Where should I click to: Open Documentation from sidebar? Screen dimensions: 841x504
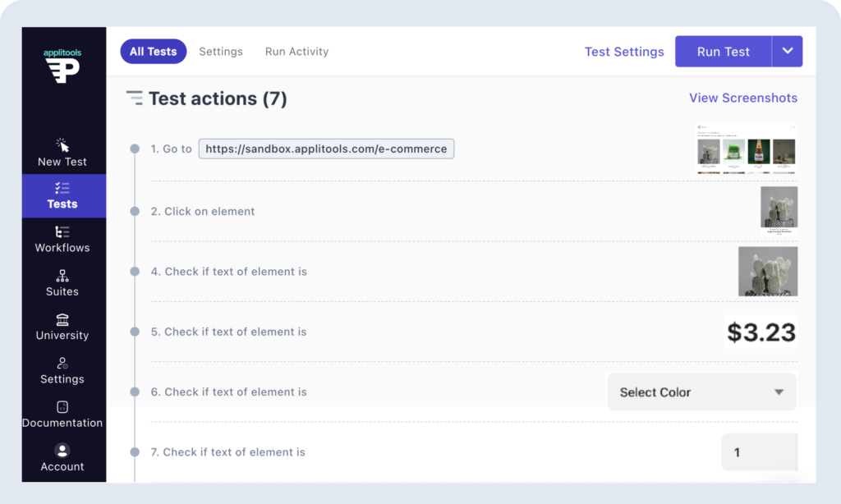coord(62,415)
